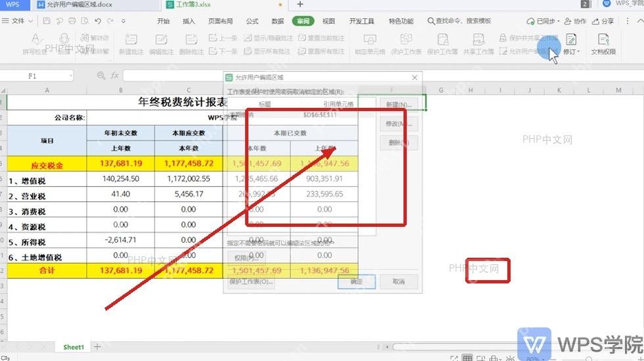The width and height of the screenshot is (644, 361).
Task: Click the 应交税金 row label cell
Action: pos(47,164)
